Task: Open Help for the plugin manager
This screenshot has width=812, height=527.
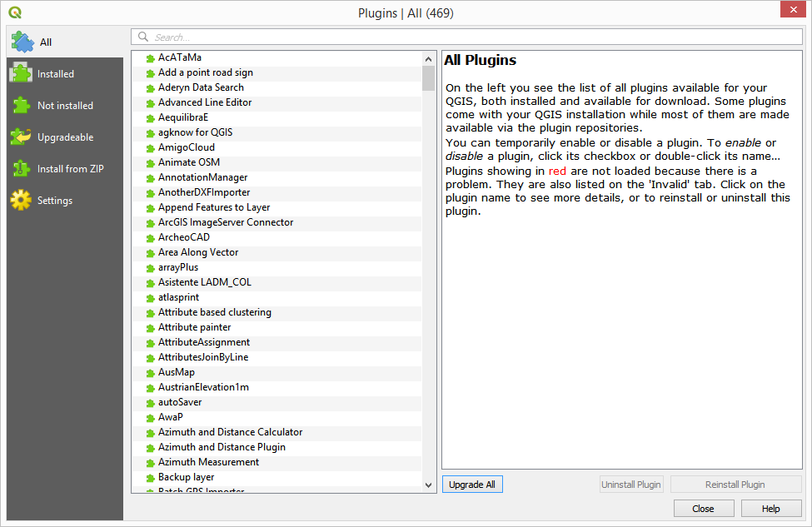Action: (771, 509)
